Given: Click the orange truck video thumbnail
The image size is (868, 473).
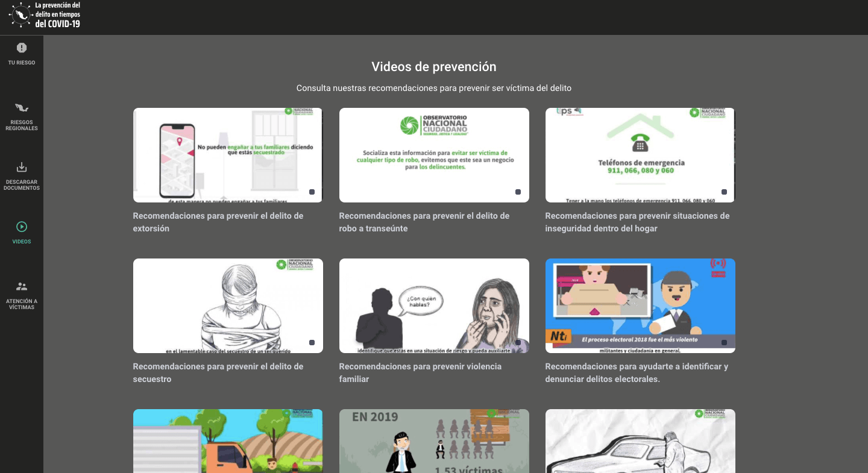Looking at the screenshot, I should coord(227,441).
